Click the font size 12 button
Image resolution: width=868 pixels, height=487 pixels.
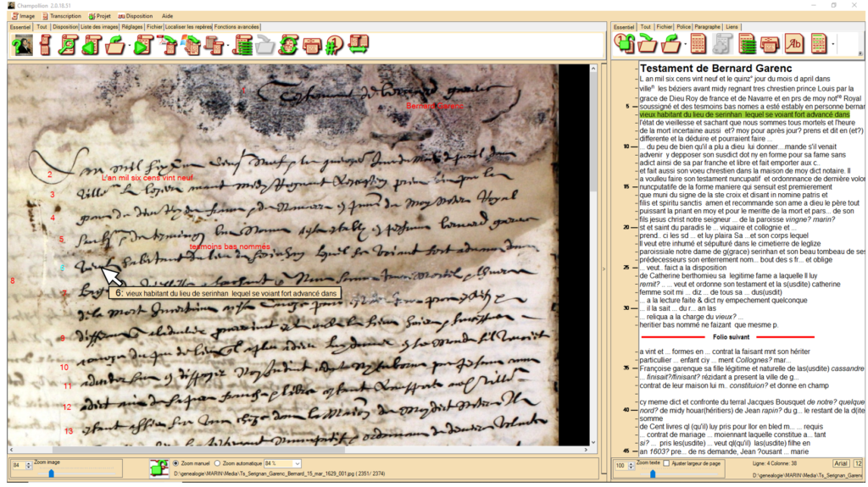(x=858, y=464)
